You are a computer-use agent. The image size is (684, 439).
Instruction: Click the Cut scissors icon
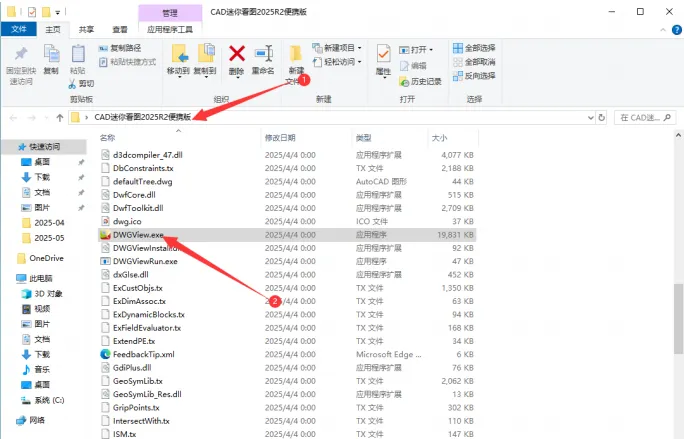pos(72,83)
